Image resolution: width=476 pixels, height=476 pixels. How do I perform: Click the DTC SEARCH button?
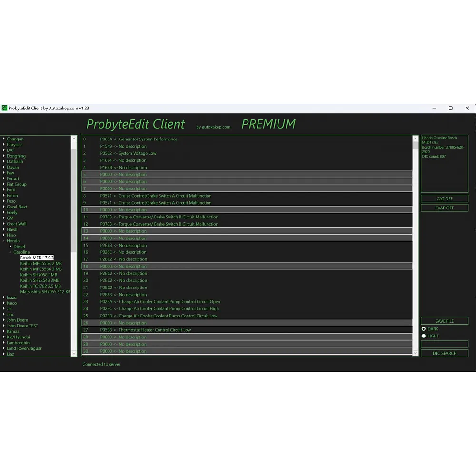(444, 353)
